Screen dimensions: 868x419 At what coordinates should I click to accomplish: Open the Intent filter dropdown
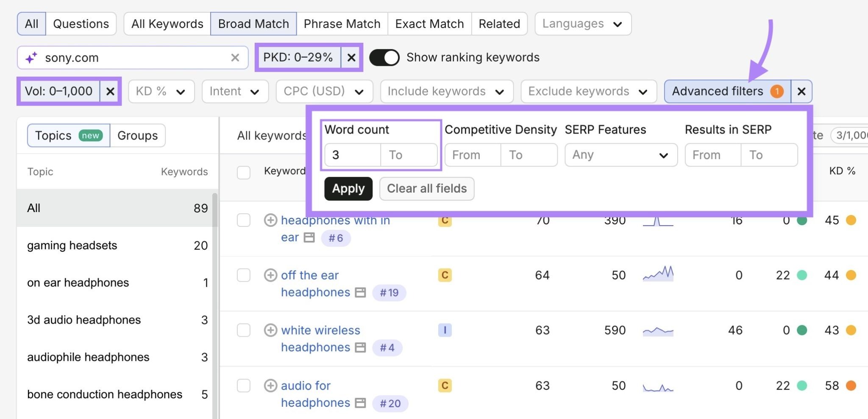tap(235, 91)
